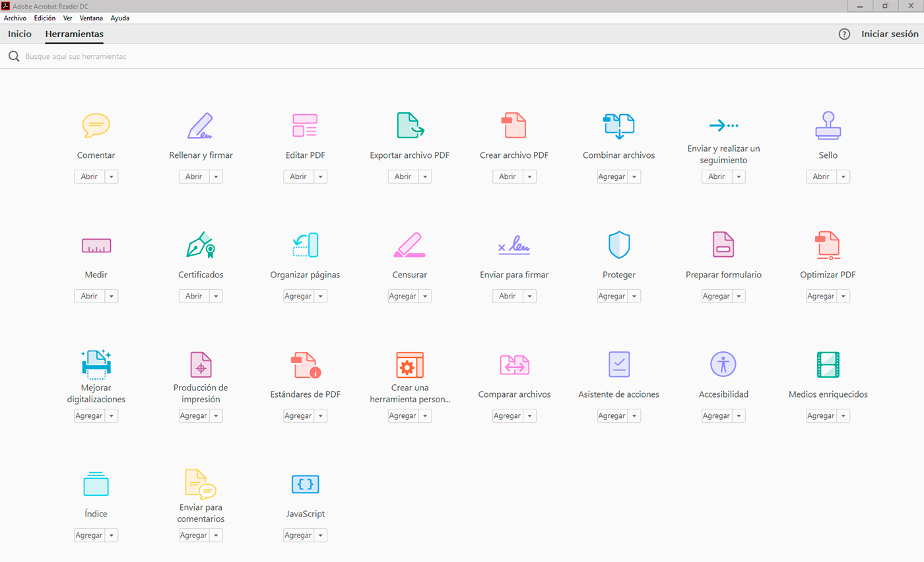Click the Estándares de PDF icon
This screenshot has height=562, width=924.
tap(305, 365)
